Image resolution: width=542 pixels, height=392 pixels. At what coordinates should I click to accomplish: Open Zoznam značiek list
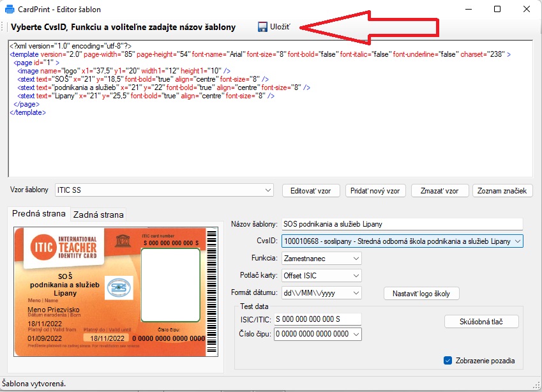tap(502, 191)
